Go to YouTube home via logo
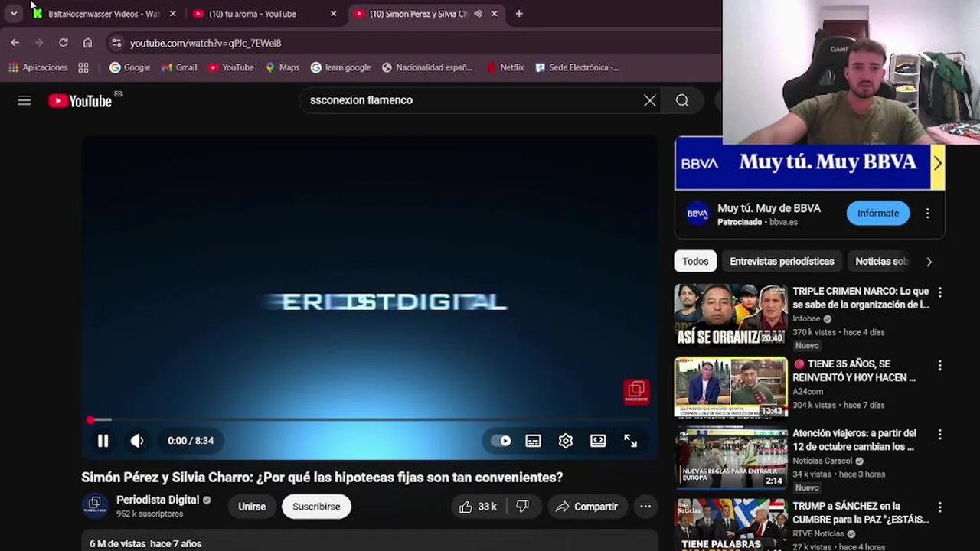This screenshot has width=980, height=551. pyautogui.click(x=80, y=100)
